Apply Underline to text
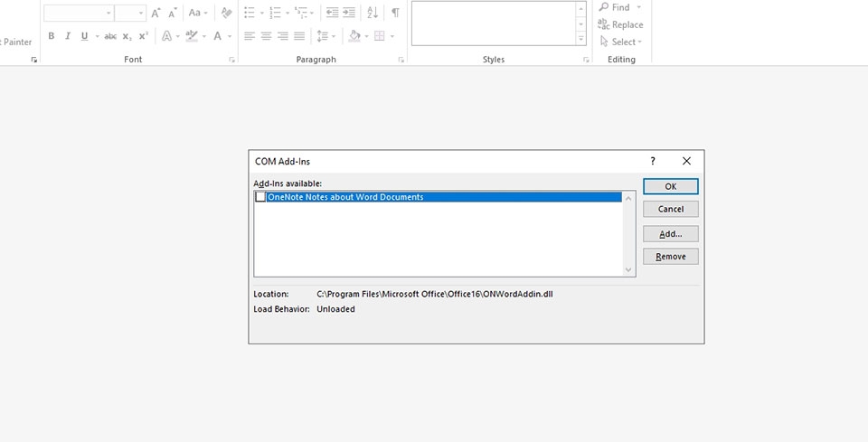The image size is (868, 442). [84, 36]
